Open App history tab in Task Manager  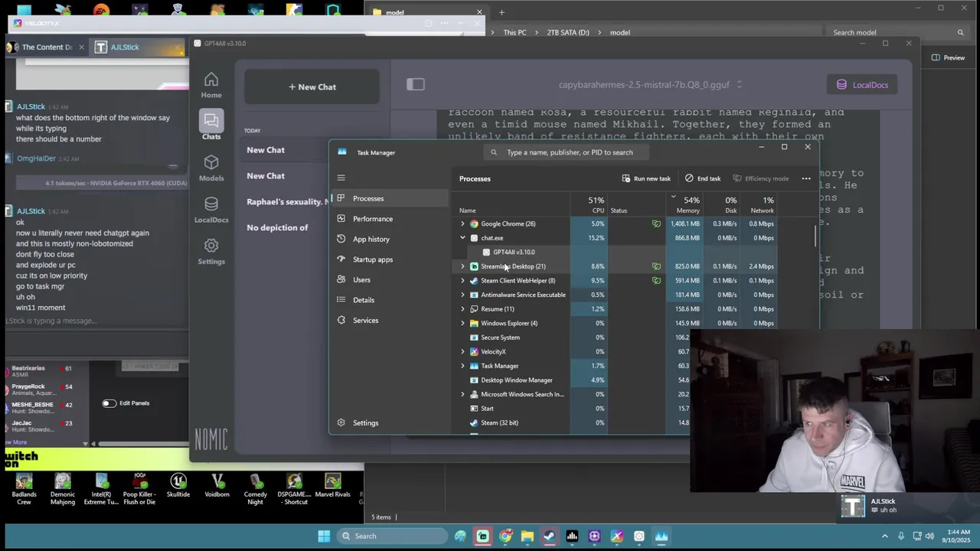(390, 239)
